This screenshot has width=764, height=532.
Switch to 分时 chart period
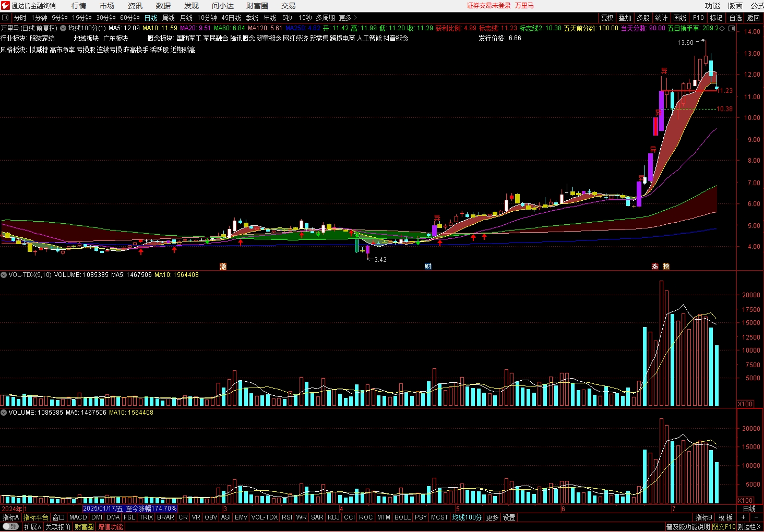(20, 18)
